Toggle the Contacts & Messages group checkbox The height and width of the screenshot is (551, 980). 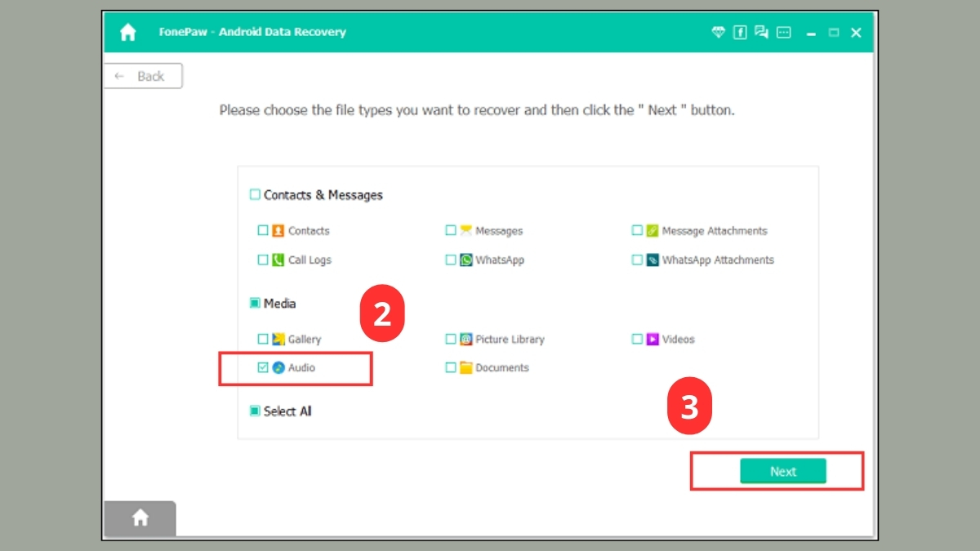(255, 195)
